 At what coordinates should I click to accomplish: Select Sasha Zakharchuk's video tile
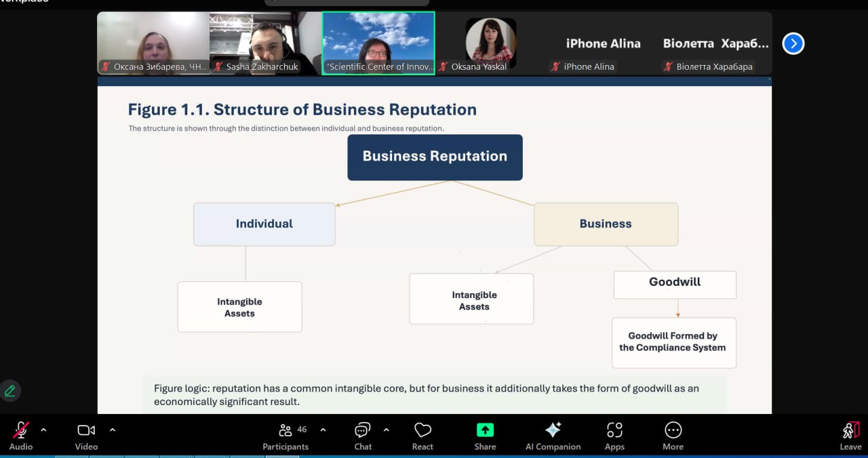point(265,43)
